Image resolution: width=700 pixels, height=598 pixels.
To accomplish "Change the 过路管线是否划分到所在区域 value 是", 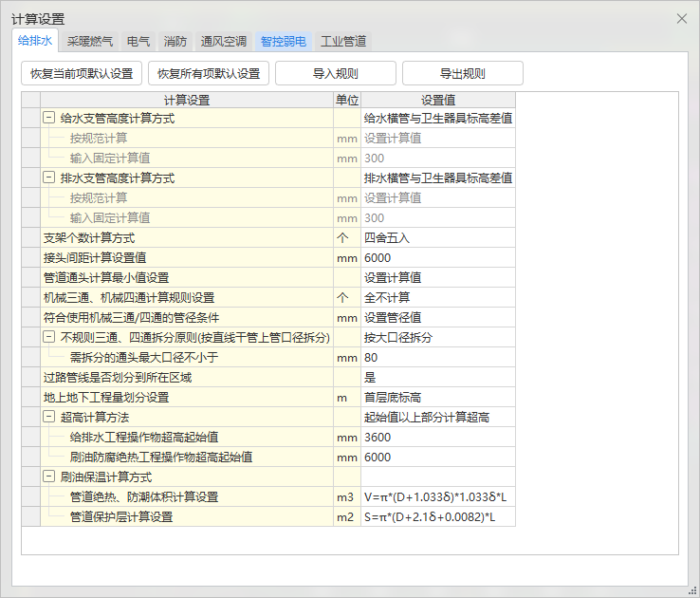I will pos(437,377).
